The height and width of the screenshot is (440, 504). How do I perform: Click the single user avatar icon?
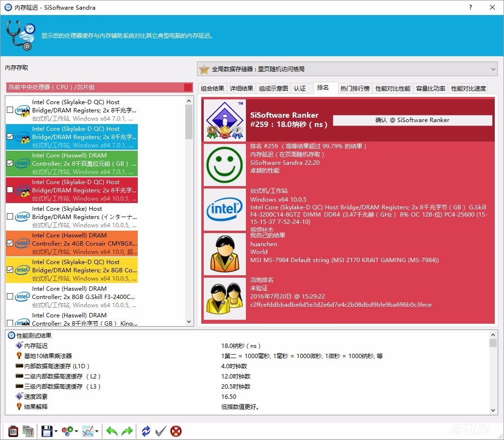(x=225, y=254)
